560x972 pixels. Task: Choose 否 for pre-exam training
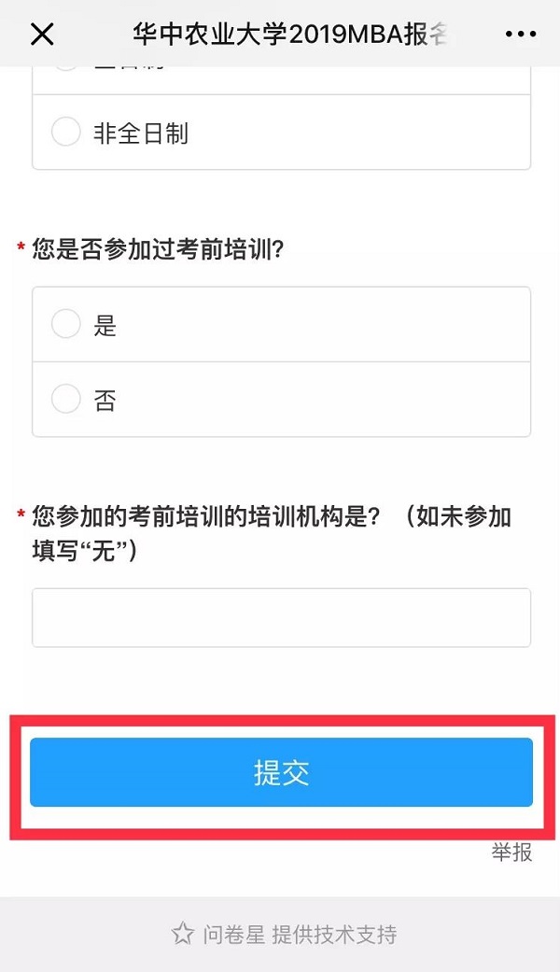tap(66, 400)
